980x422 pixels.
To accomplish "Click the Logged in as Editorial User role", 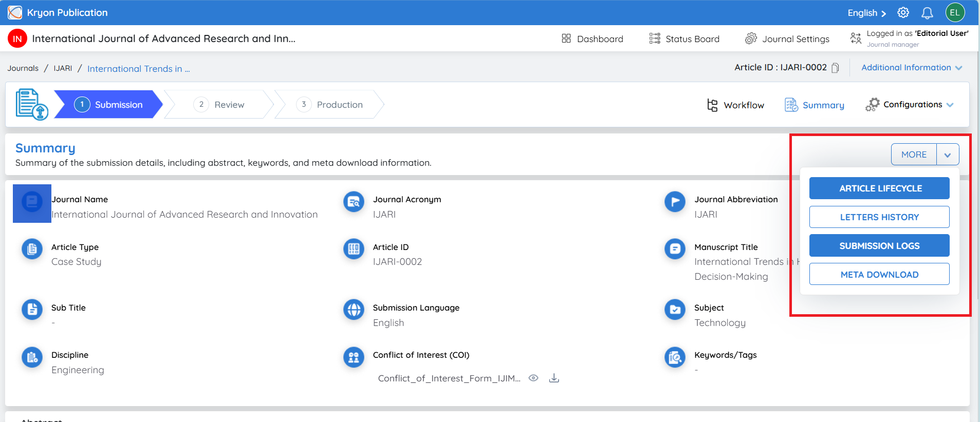I will click(x=910, y=39).
